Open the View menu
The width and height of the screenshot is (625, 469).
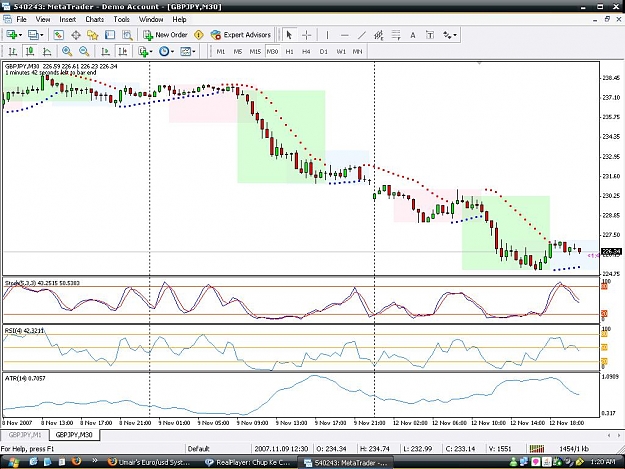click(x=43, y=19)
